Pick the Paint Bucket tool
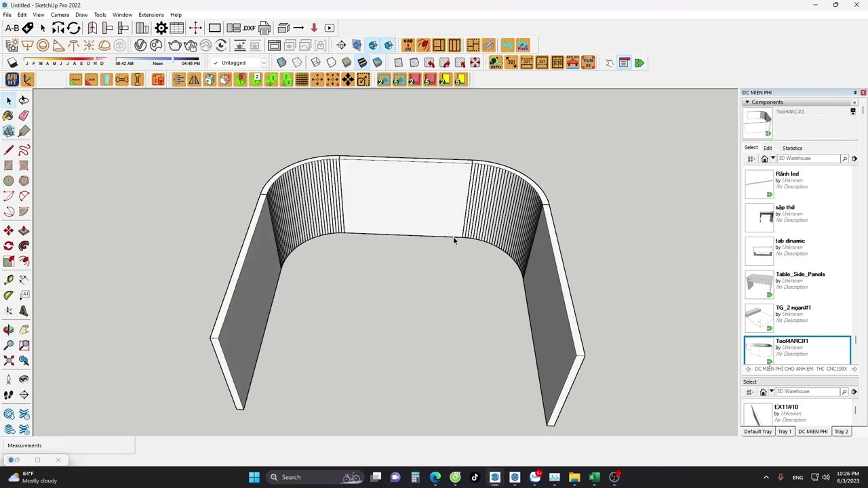Viewport: 868px width, 488px height. tap(9, 116)
